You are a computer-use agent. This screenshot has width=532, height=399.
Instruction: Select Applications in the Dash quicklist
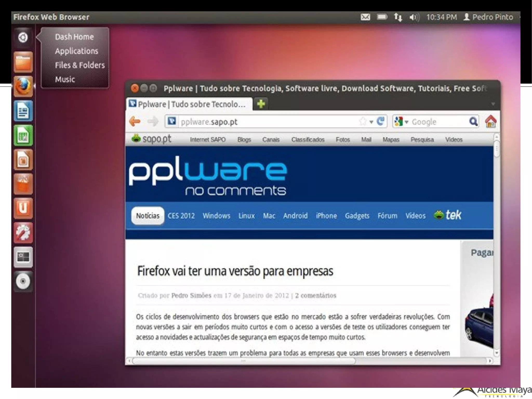76,51
